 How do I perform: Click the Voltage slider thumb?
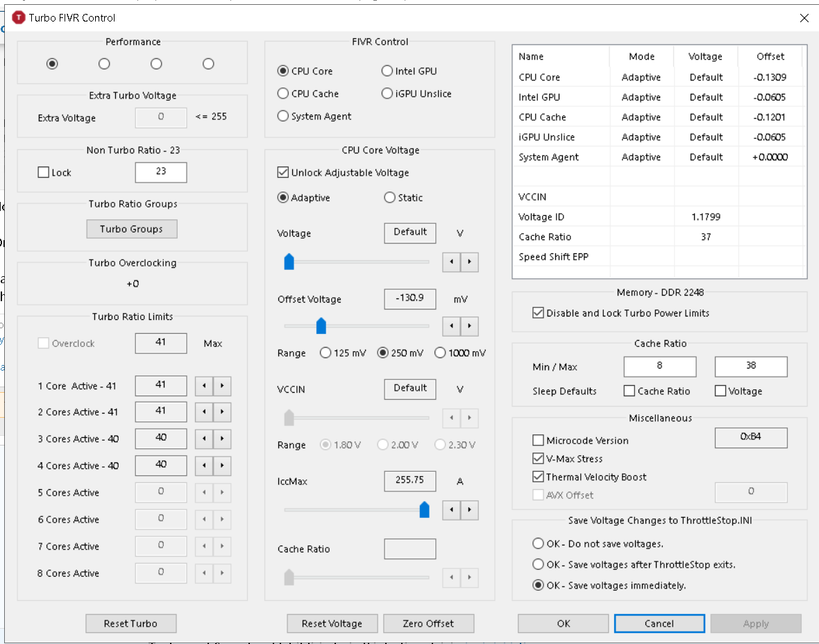coord(289,261)
